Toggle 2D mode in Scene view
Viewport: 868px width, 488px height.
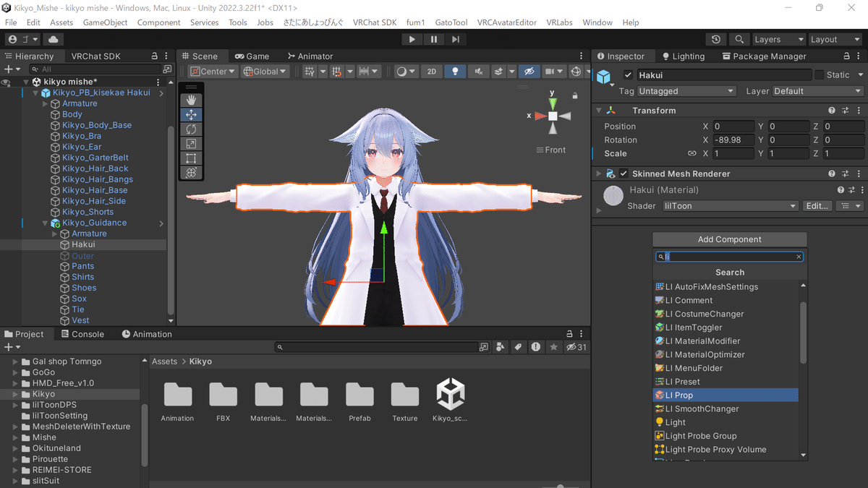pos(432,72)
